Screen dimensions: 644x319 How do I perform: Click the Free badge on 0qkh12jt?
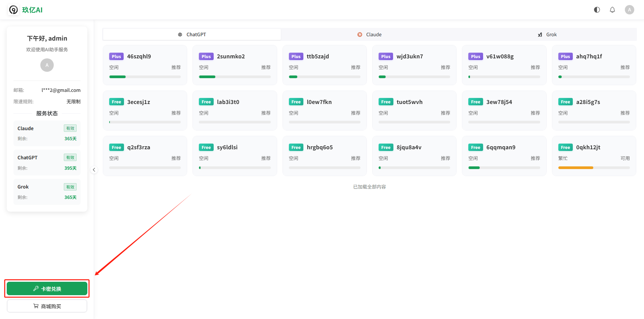[565, 147]
